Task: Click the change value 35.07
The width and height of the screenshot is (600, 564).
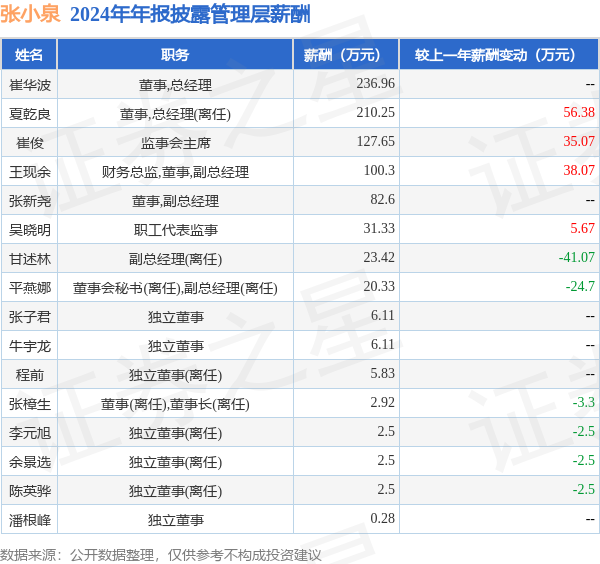Action: pos(579,141)
